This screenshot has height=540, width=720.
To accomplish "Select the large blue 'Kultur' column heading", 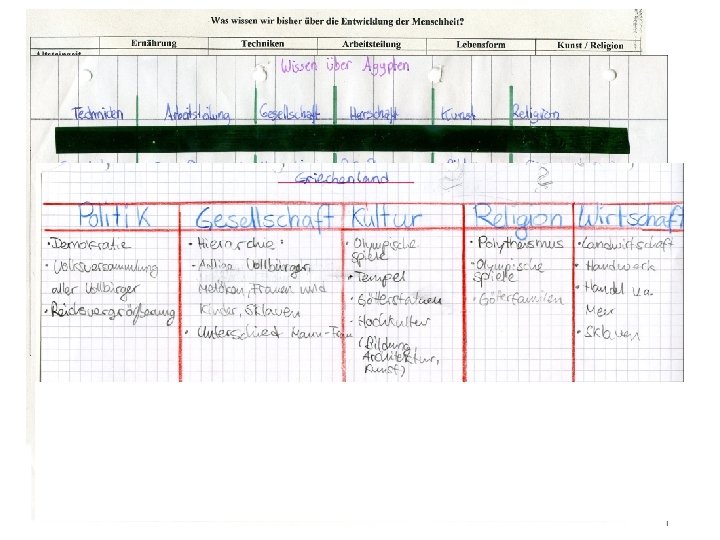I will 387,218.
